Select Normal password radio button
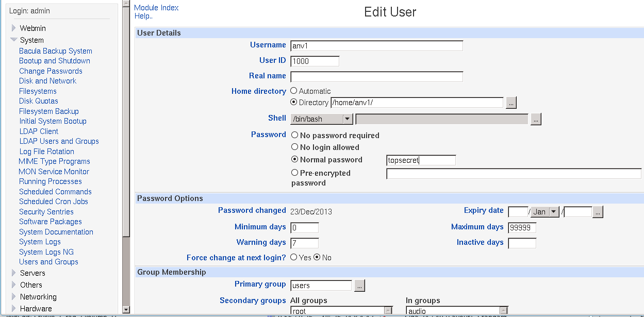644x317 pixels. 294,159
